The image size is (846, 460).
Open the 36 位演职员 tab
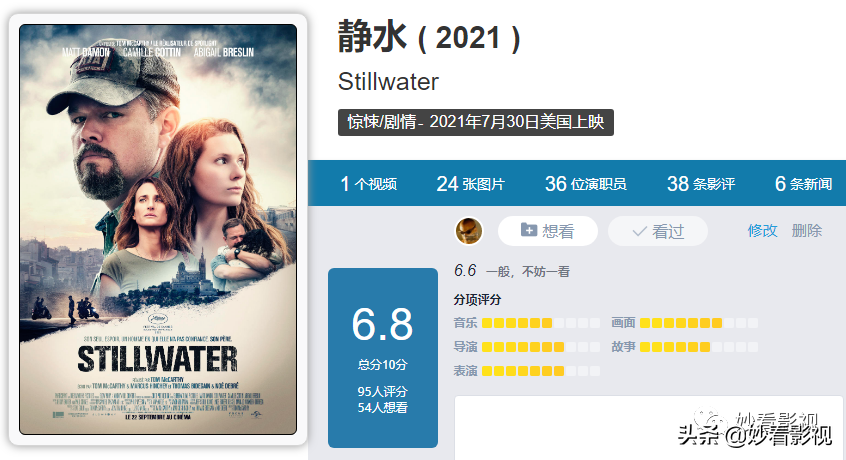[x=585, y=184]
